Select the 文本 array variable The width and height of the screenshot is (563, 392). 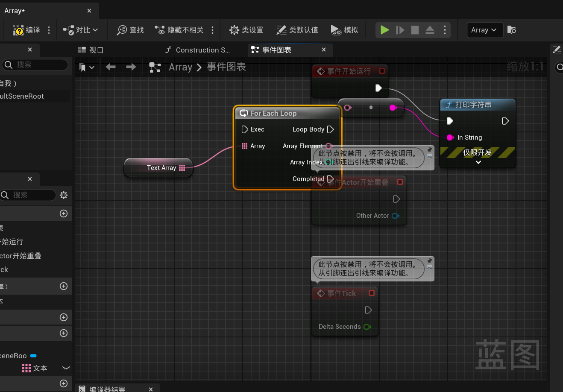(x=35, y=368)
